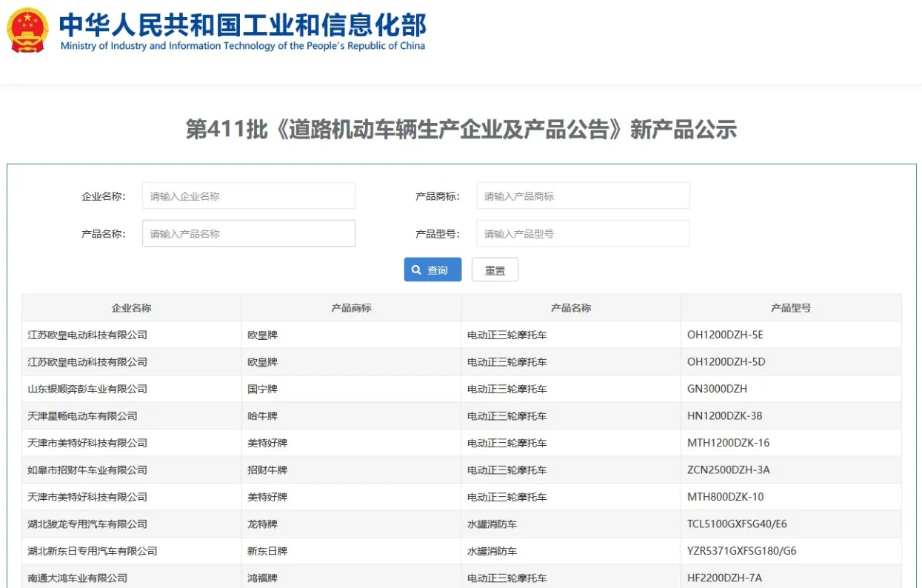Click the model ZCN2500DZH-3A
Viewport: 922px width, 588px height.
(x=729, y=470)
